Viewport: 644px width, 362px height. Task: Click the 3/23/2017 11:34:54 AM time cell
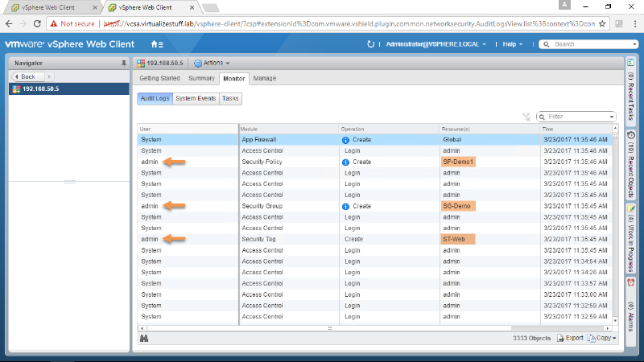(x=576, y=261)
